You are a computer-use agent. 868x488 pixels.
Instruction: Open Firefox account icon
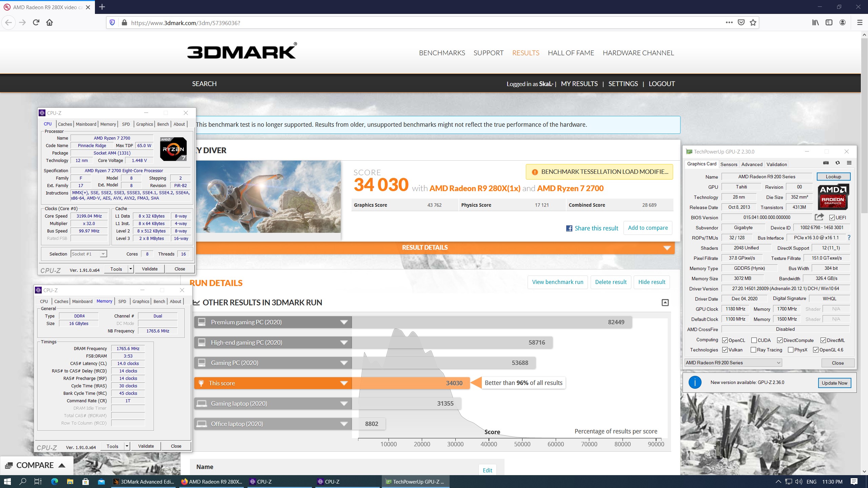point(843,23)
